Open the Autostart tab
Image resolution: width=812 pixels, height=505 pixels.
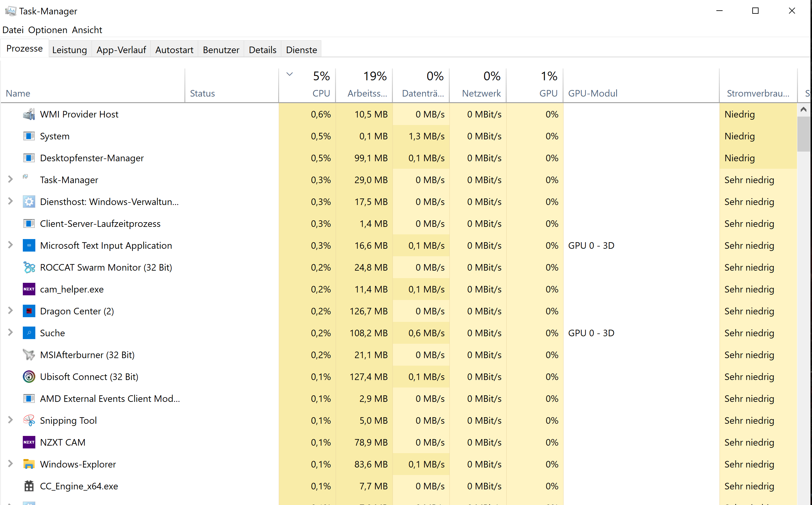pyautogui.click(x=174, y=50)
